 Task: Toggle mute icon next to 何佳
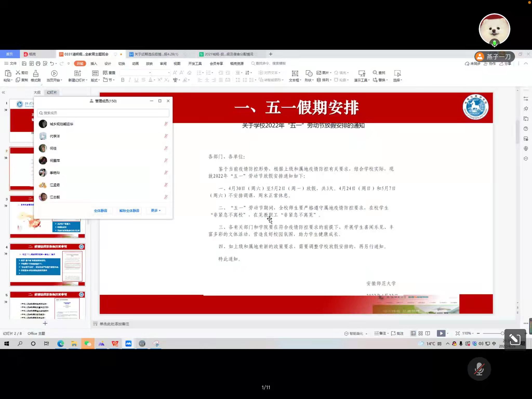point(166,148)
